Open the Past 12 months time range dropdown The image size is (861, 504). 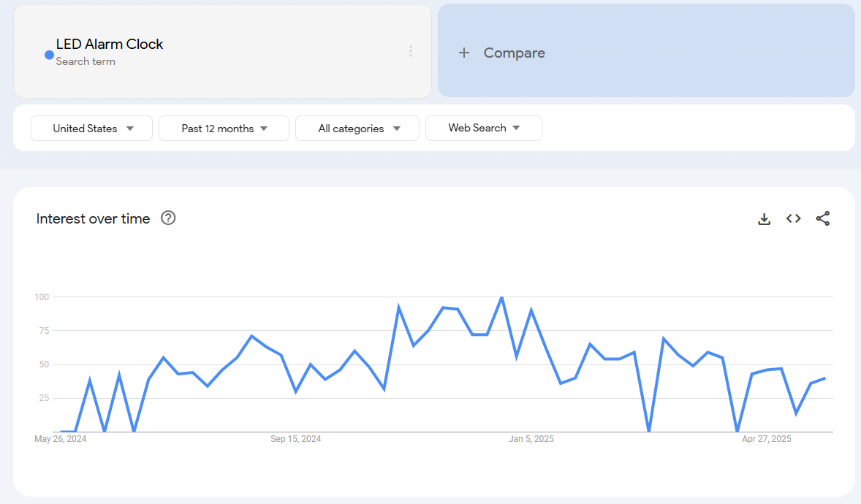[224, 129]
